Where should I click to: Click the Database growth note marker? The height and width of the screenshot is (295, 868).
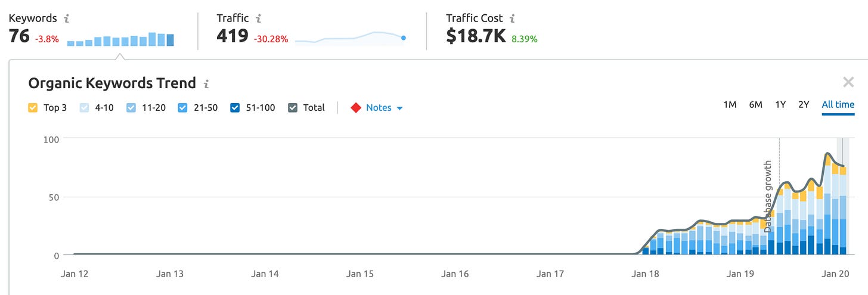point(768,196)
